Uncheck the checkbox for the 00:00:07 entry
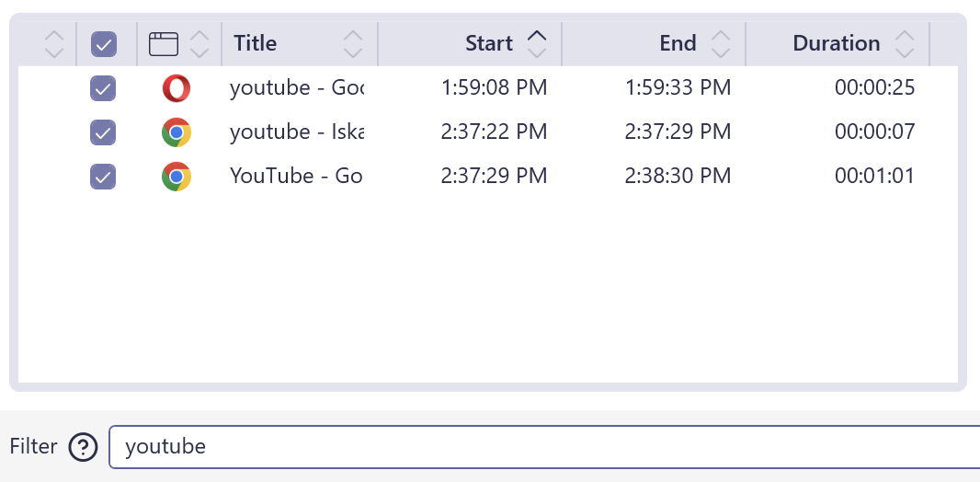980x482 pixels. click(103, 132)
